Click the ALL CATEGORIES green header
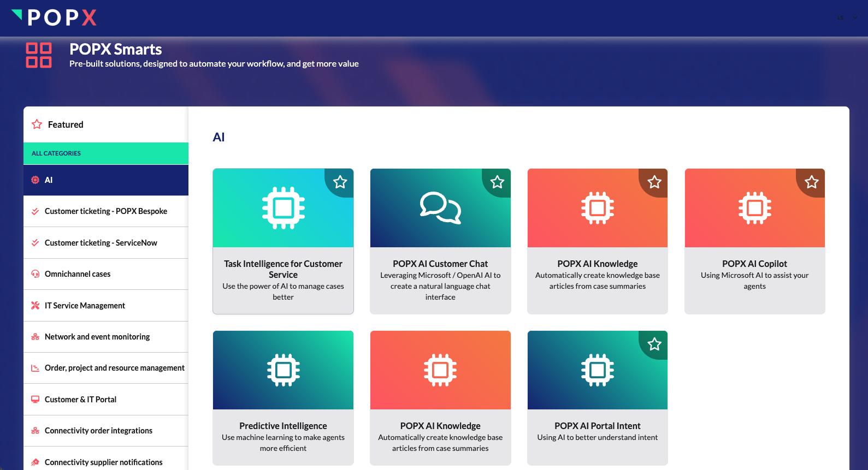Screen dimensions: 868x470 click(x=106, y=153)
